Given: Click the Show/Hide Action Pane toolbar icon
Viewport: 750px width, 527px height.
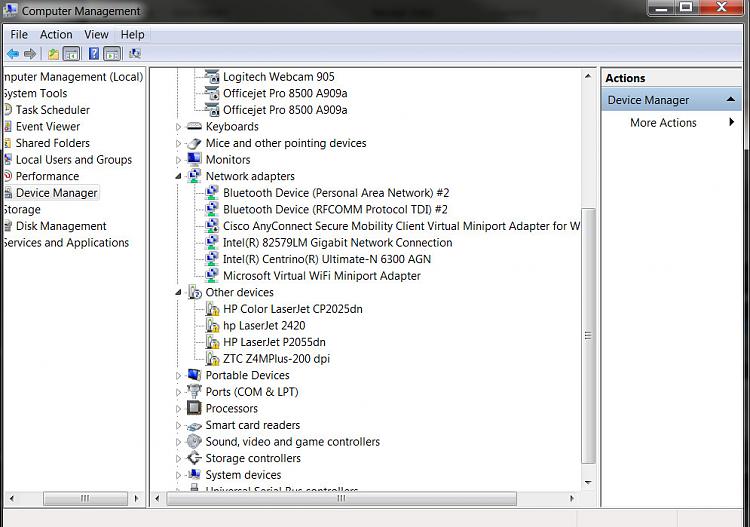Looking at the screenshot, I should 112,54.
